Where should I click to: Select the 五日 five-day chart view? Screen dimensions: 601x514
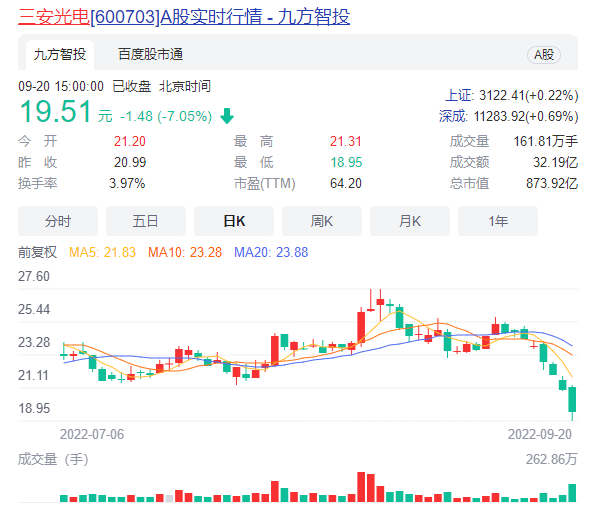[146, 221]
